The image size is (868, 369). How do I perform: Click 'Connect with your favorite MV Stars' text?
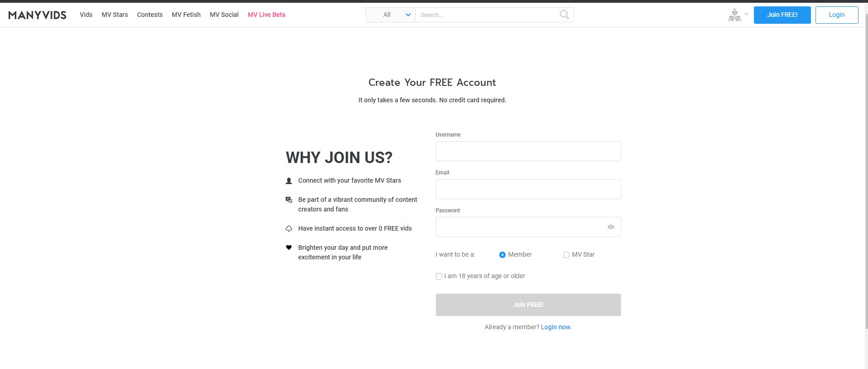[350, 180]
